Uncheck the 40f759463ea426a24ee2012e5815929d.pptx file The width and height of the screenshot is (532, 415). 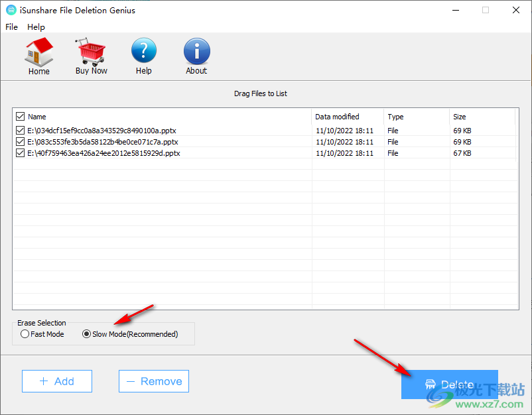pos(21,153)
